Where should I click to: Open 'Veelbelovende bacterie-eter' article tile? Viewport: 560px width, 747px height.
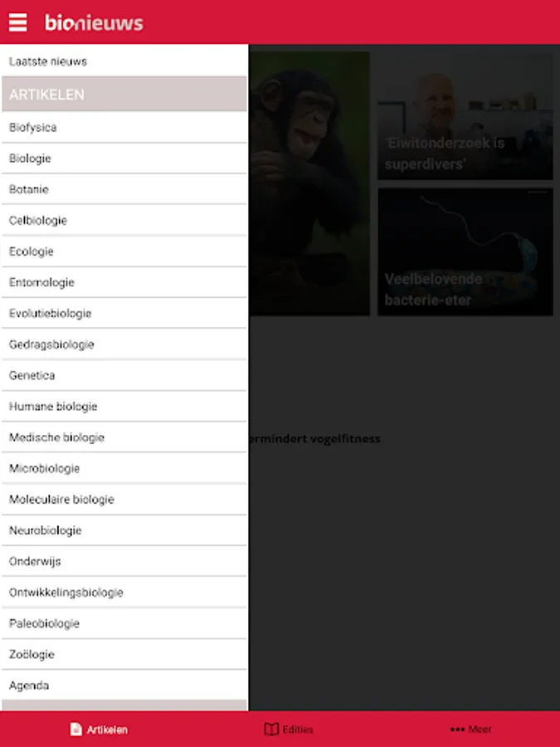coord(465,251)
